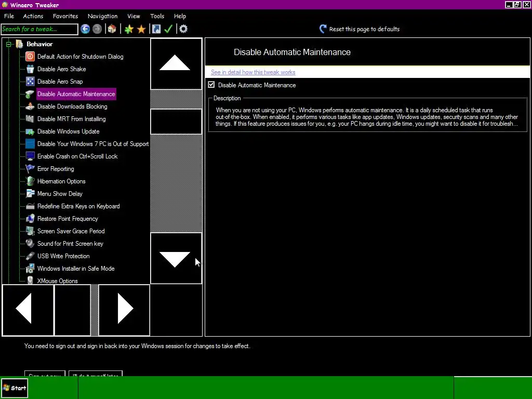
Task: Open the View menu
Action: (134, 16)
